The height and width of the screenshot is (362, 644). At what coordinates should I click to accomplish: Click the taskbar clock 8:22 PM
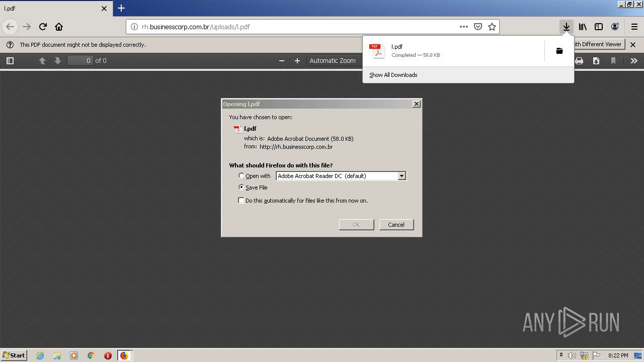point(618,355)
